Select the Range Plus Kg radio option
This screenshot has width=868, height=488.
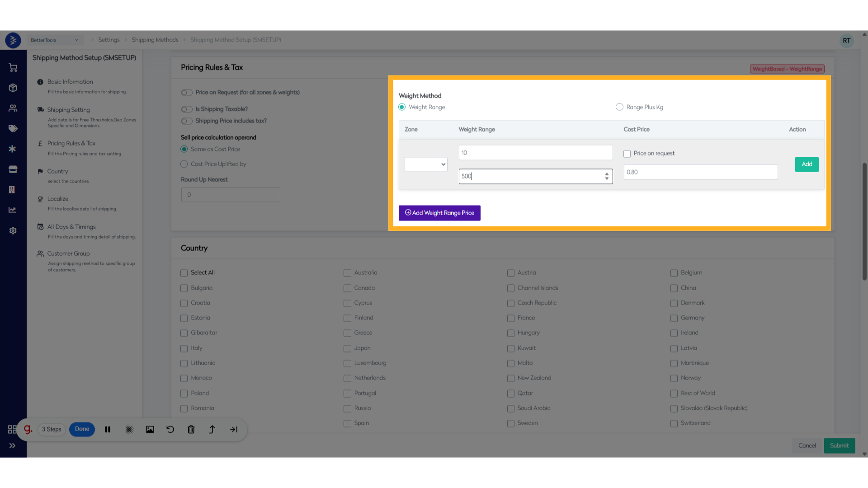pos(619,107)
